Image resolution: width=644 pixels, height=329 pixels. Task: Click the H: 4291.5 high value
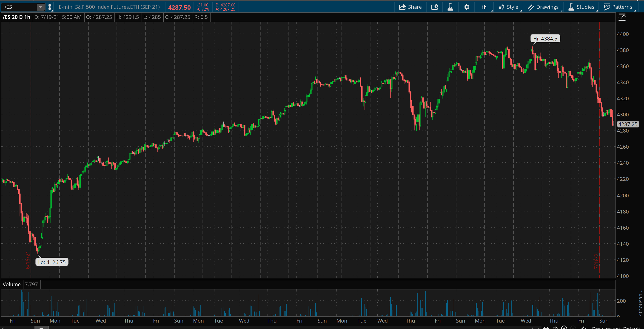(x=128, y=17)
